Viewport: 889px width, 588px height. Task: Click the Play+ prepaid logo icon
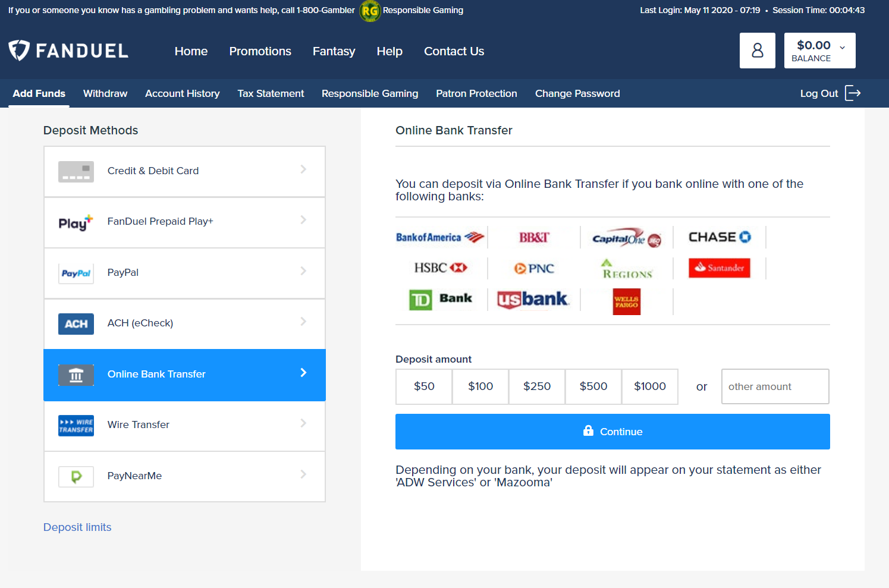(x=76, y=222)
